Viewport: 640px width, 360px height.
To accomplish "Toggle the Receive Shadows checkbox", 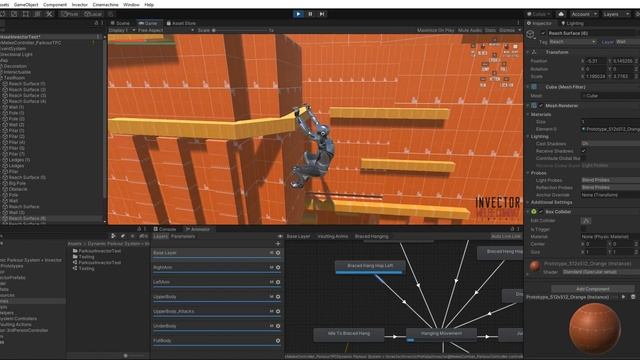I will pyautogui.click(x=584, y=151).
